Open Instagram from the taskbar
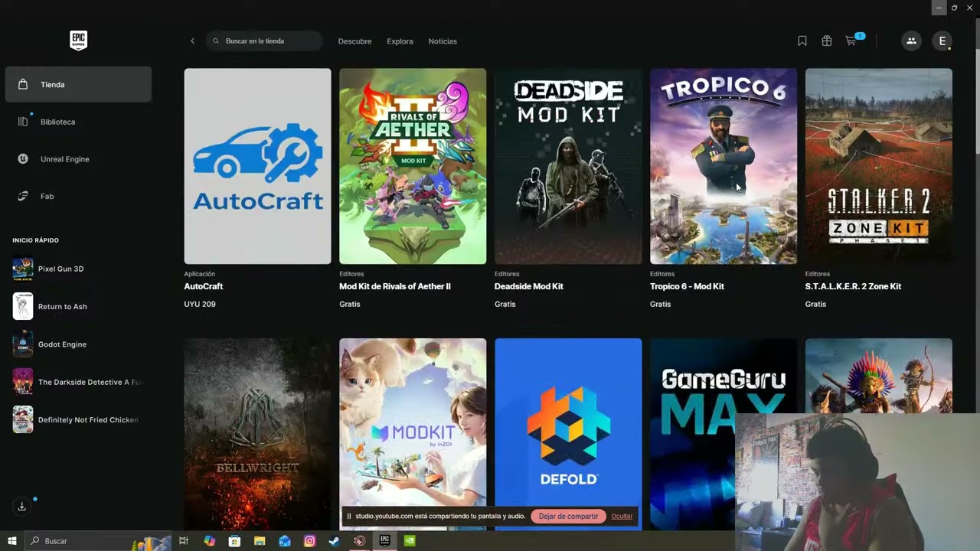This screenshot has height=551, width=980. coord(309,541)
